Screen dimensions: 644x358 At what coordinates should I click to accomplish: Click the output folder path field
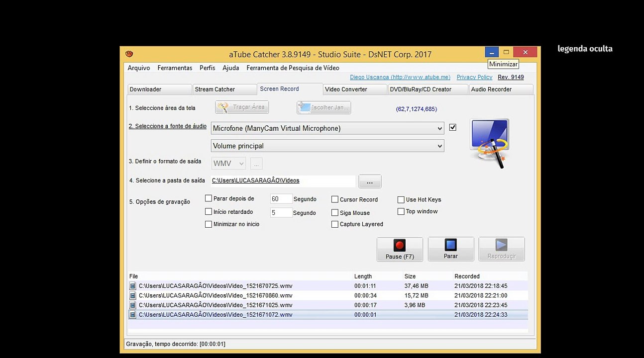283,180
